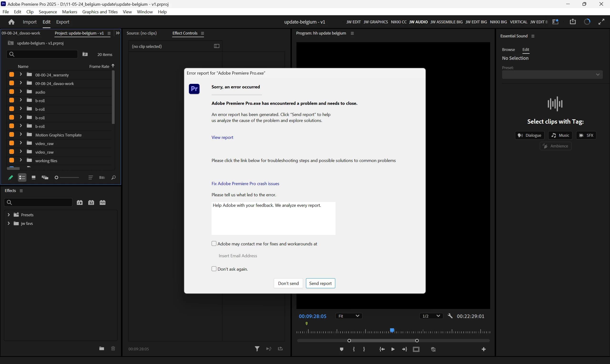Switch Project panel to Icon View

pos(34,177)
